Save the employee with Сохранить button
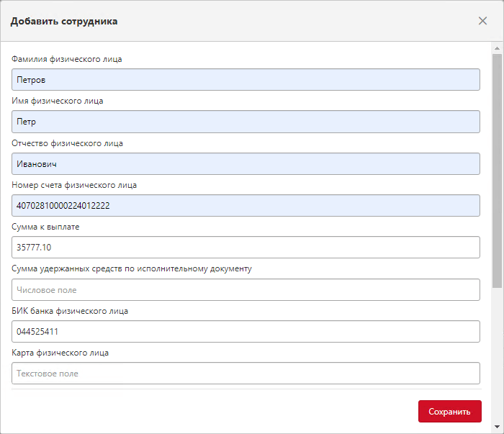Viewport: 504px width, 434px height. click(450, 411)
